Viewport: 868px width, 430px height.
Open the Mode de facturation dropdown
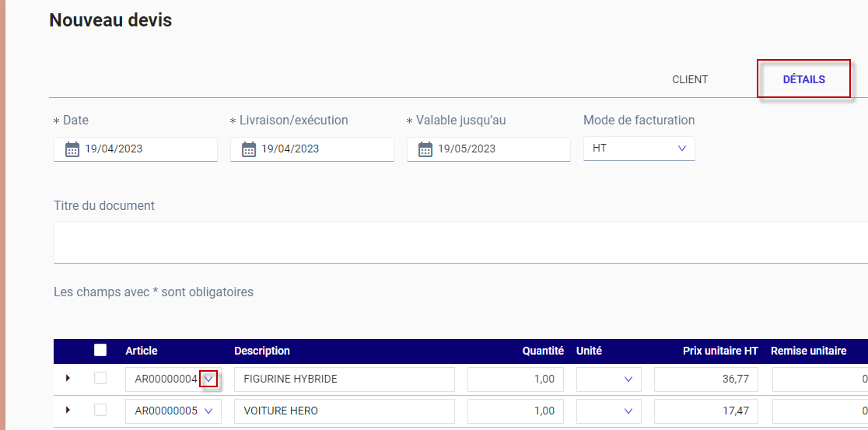tap(639, 149)
